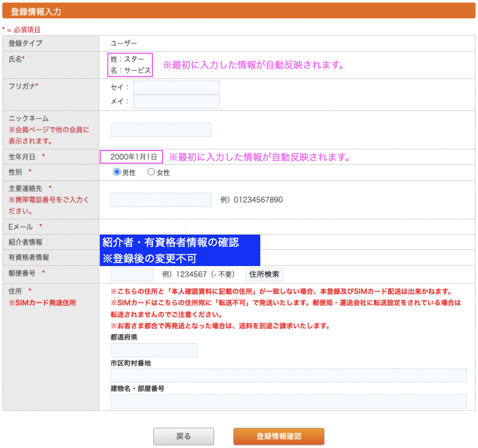Click the ※SIMカード発送住所 note
478x448 pixels.
(x=43, y=303)
